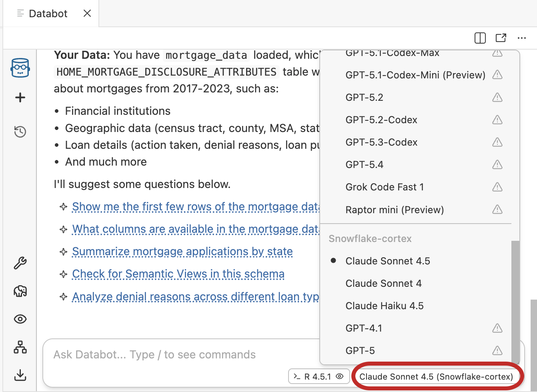Image resolution: width=537 pixels, height=392 pixels.
Task: Click the model list scrollbar thumb
Action: click(x=515, y=300)
